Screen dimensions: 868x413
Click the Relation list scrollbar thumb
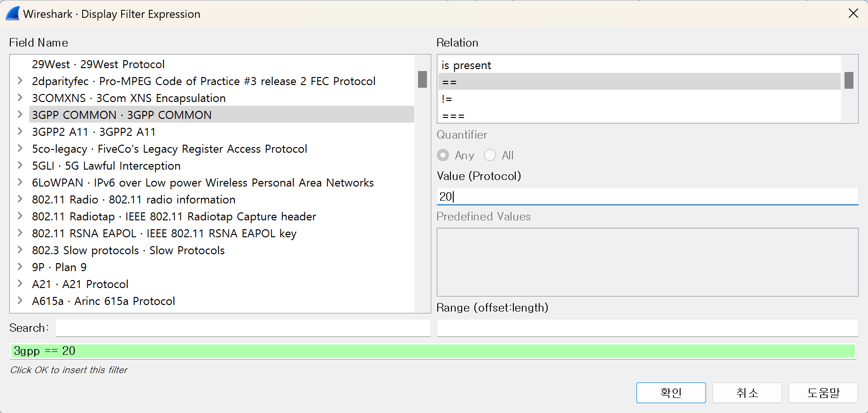pyautogui.click(x=849, y=80)
